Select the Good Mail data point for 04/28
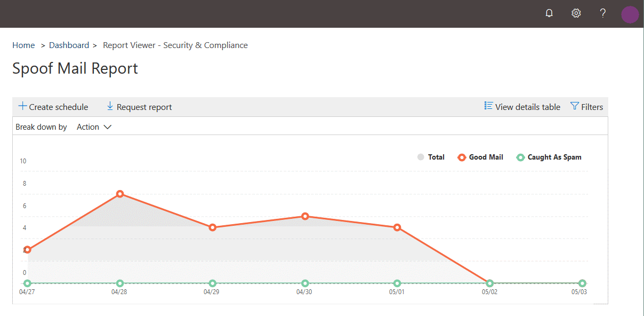Screen dimensions: 644x316 tap(120, 194)
